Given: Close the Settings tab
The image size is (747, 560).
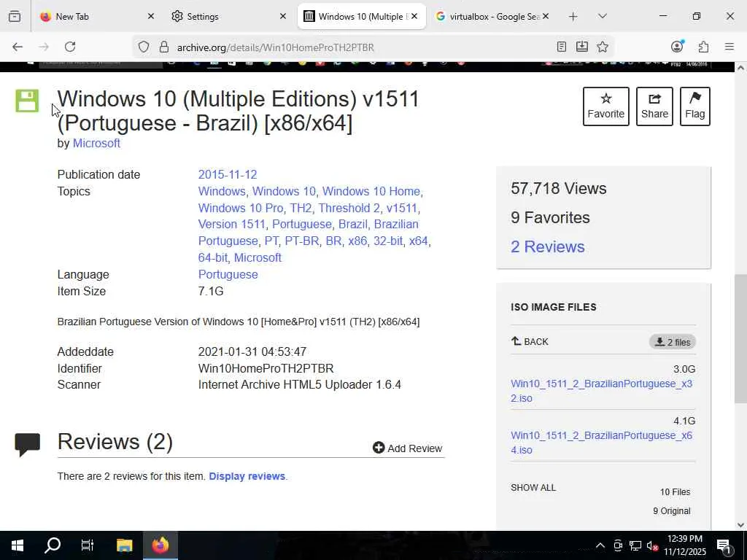Looking at the screenshot, I should [x=283, y=16].
